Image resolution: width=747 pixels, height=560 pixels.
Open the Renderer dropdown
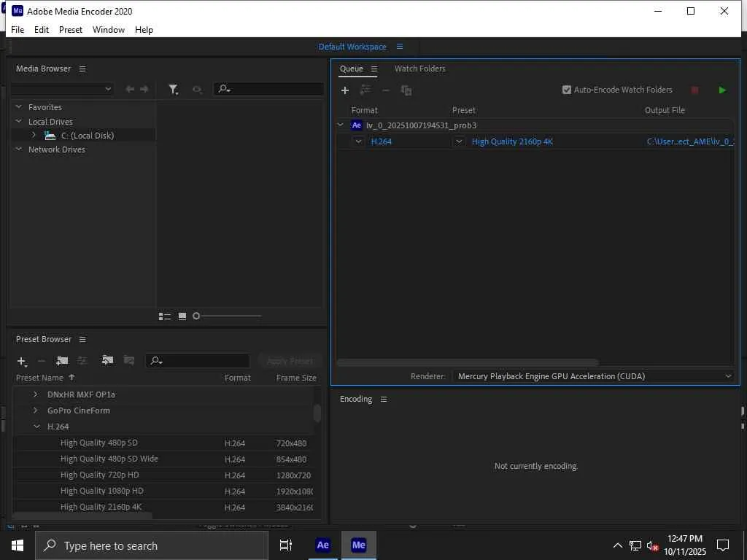pyautogui.click(x=594, y=376)
